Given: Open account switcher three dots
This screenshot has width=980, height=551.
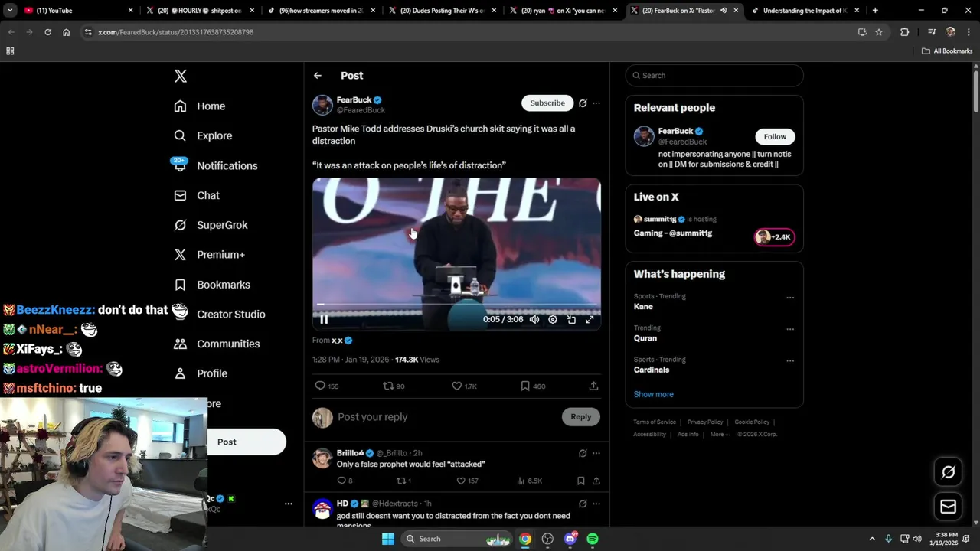Looking at the screenshot, I should 289,504.
